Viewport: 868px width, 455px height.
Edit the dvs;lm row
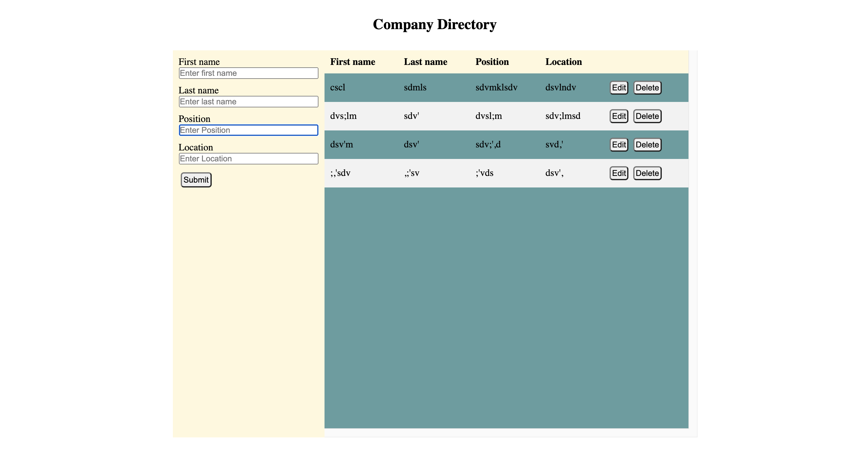coord(619,116)
